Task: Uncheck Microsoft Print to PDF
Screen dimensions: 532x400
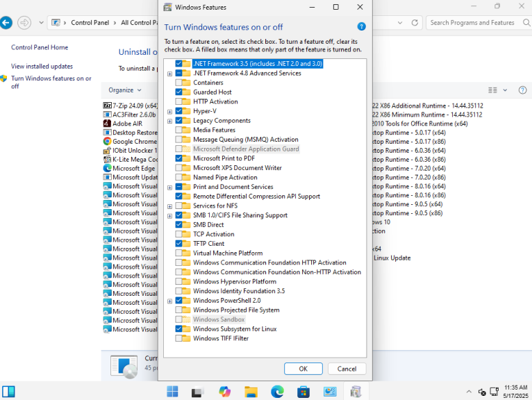Action: coord(178,158)
